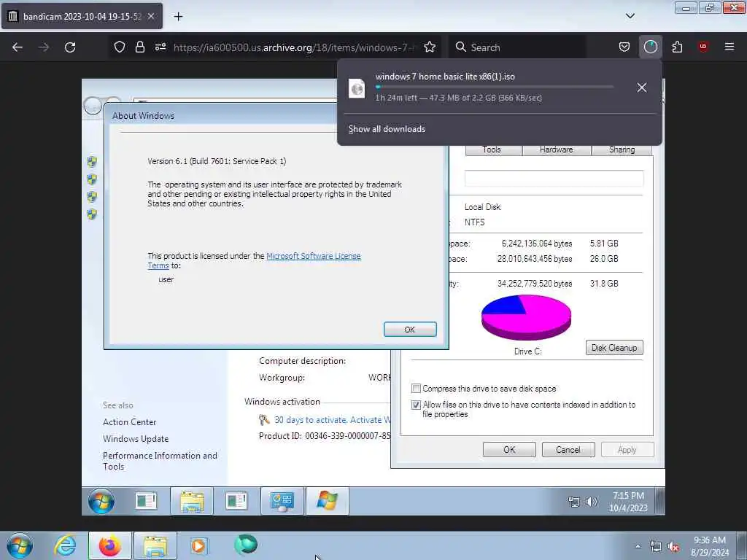Click the Product ID text
This screenshot has height=560, width=747.
pos(325,436)
